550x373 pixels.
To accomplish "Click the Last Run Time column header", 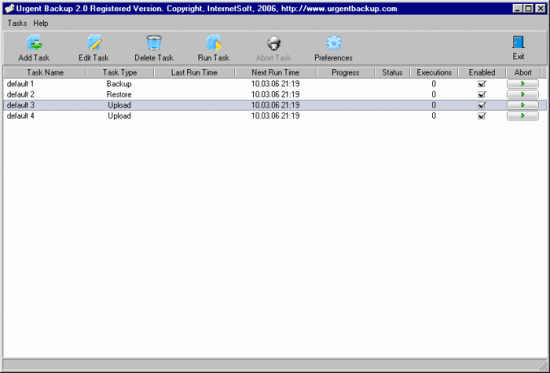I will 194,73.
